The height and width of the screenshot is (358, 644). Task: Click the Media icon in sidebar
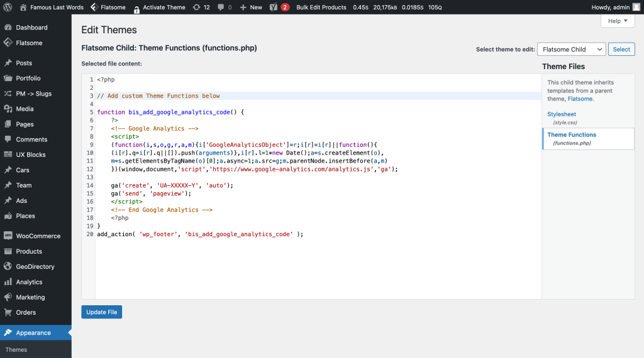pyautogui.click(x=8, y=109)
